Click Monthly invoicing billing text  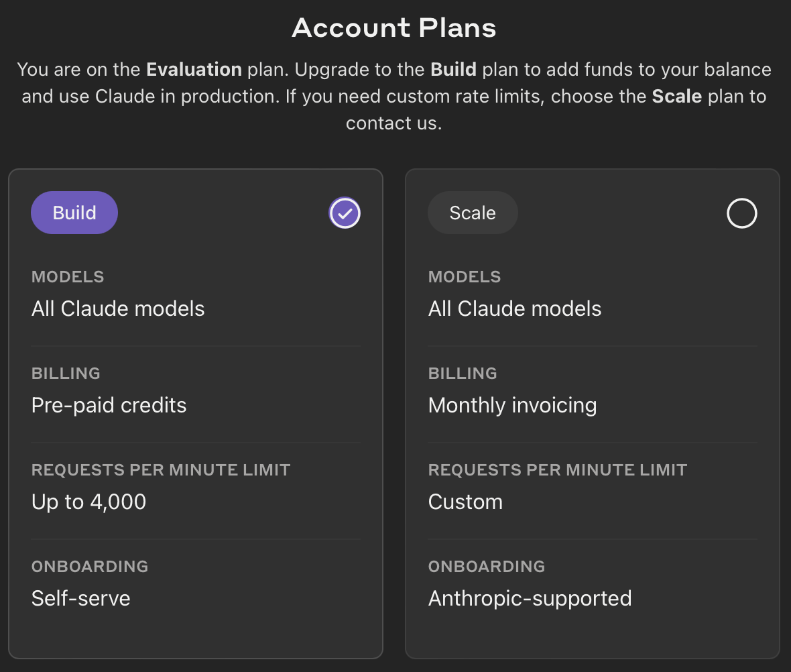point(512,405)
